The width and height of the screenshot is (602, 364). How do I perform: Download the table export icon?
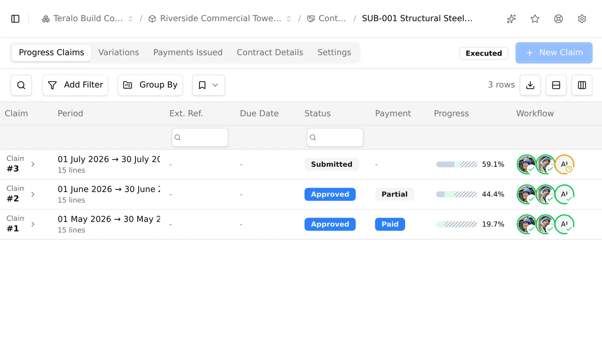pos(530,85)
